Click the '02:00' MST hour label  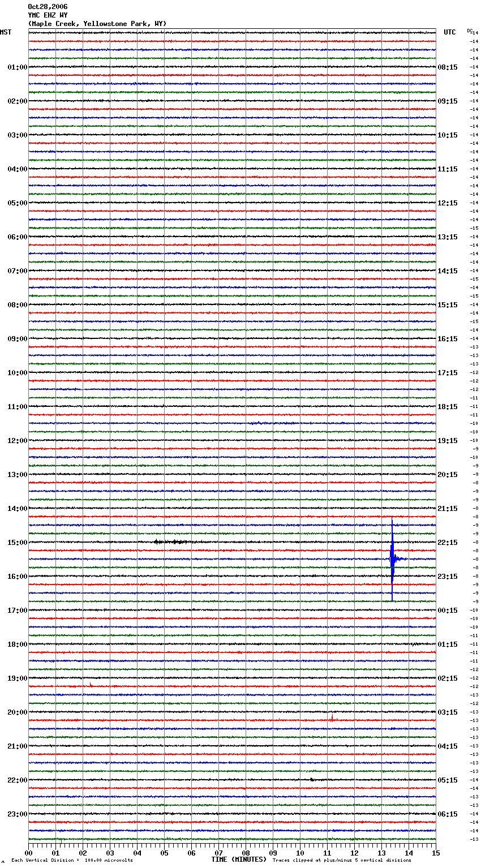[18, 101]
